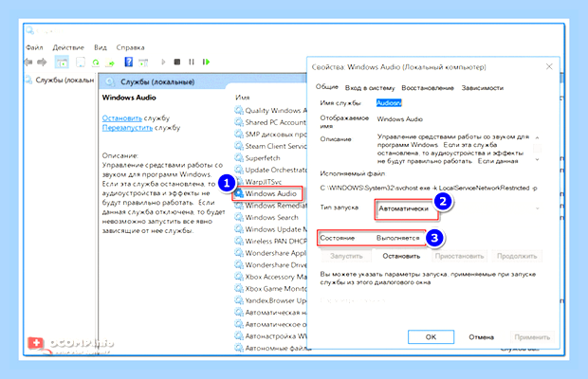Open the Вид menu
Screen dimensions: 588x379
(101, 47)
